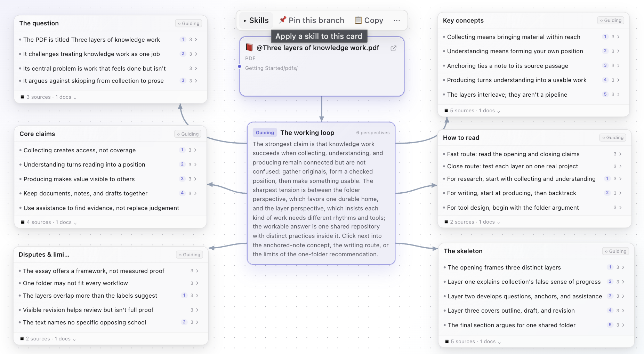Click citation badge 2 on 'The text names no specific opposing school'

(184, 322)
